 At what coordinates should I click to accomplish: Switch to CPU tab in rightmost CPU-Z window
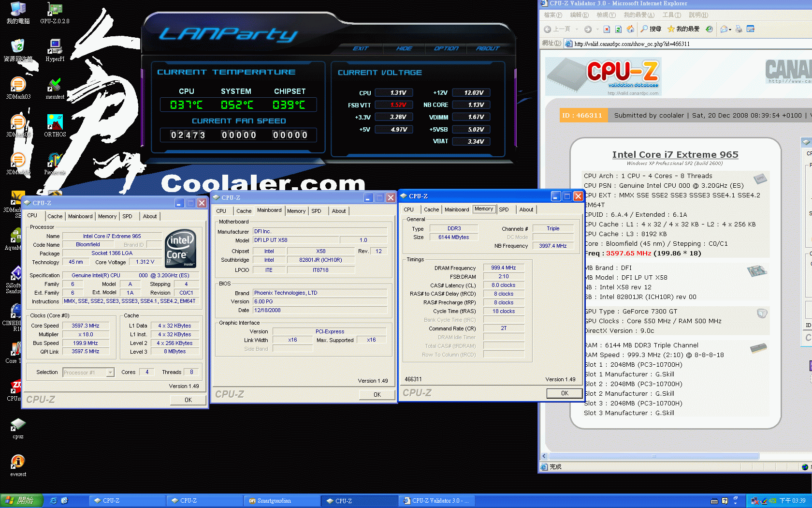pyautogui.click(x=408, y=209)
